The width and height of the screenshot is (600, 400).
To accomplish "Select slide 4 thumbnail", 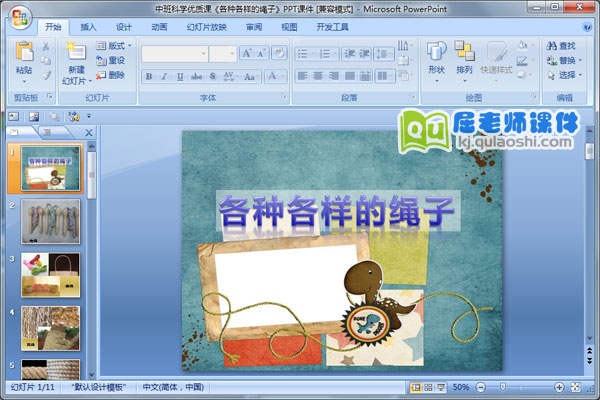I will point(51,328).
